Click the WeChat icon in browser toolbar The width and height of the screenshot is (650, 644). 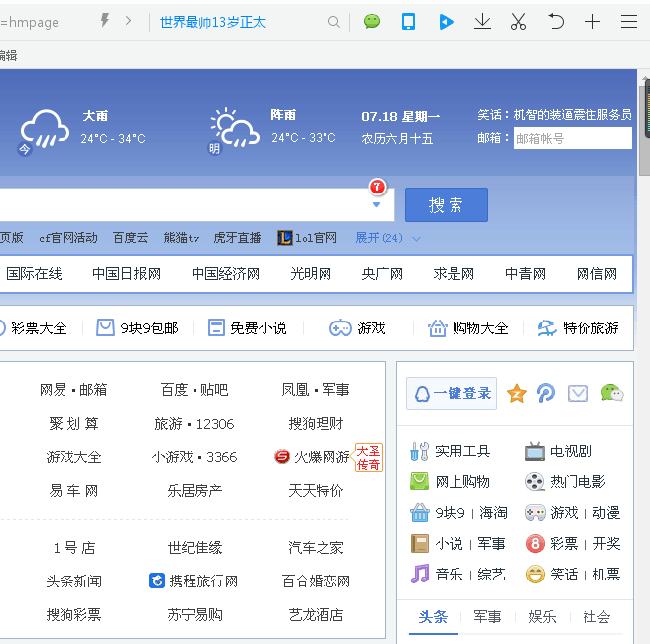click(x=372, y=21)
